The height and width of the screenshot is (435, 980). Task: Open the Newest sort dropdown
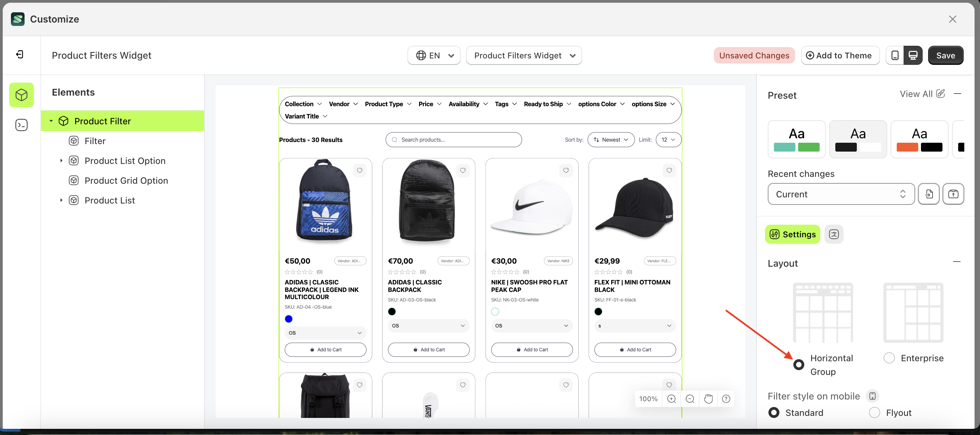[610, 140]
